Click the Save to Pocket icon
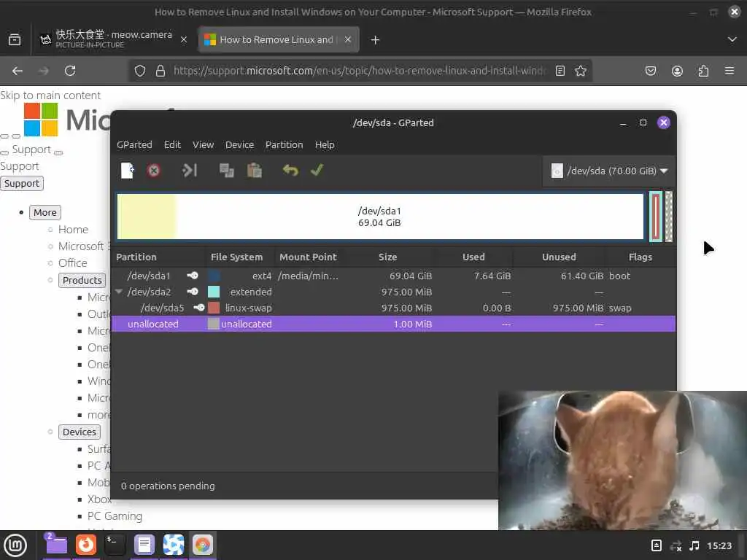 click(x=651, y=71)
